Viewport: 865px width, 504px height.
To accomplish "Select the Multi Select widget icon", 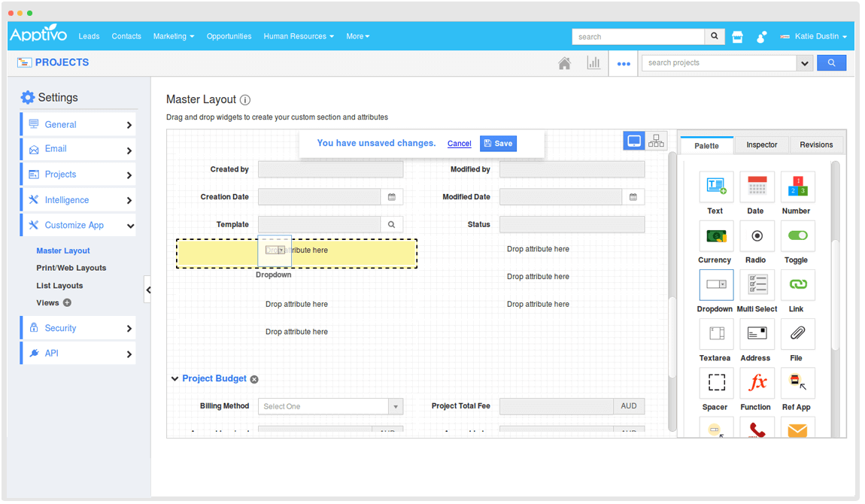I will click(757, 285).
